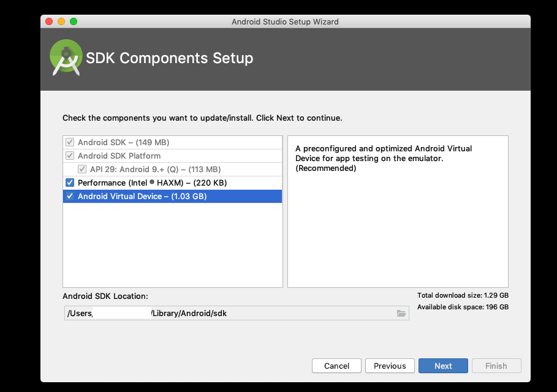Screen dimensions: 557x392
Task: Click the component description text panel
Action: (x=398, y=212)
